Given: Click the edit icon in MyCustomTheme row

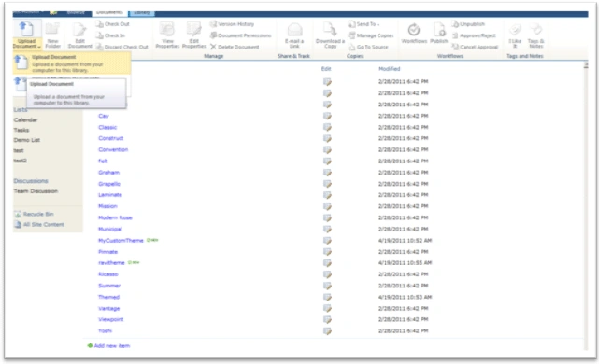Looking at the screenshot, I should tap(327, 241).
